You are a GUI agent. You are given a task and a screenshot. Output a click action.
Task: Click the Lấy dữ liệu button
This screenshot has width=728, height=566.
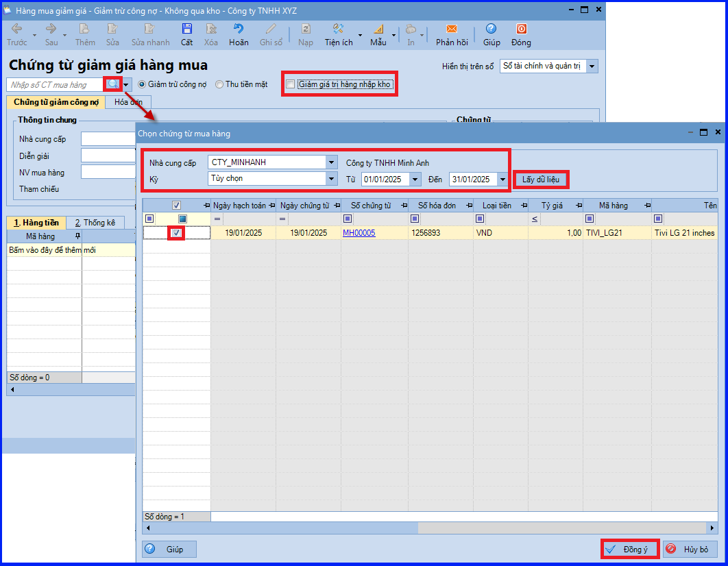(x=541, y=179)
